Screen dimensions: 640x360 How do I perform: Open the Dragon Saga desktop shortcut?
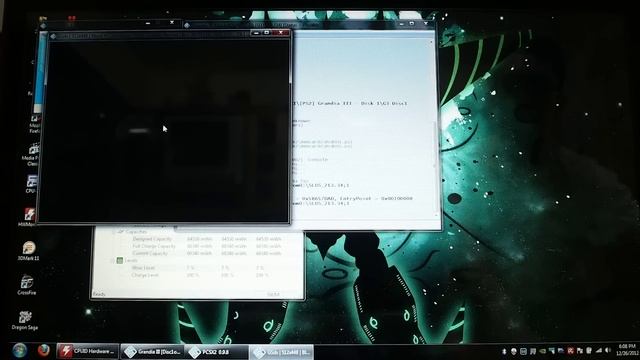point(25,320)
